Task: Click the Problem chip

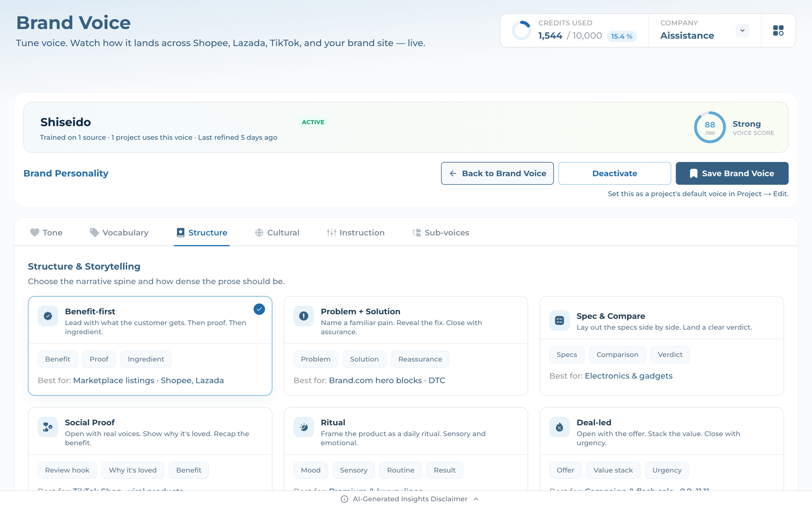Action: pyautogui.click(x=316, y=359)
